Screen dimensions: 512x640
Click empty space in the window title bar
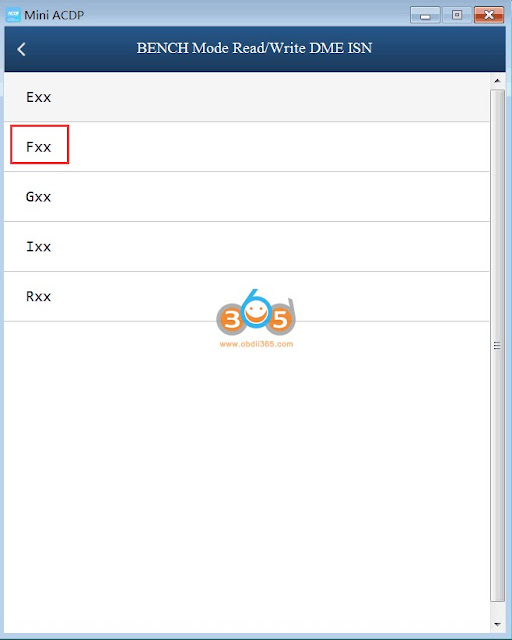[245, 15]
